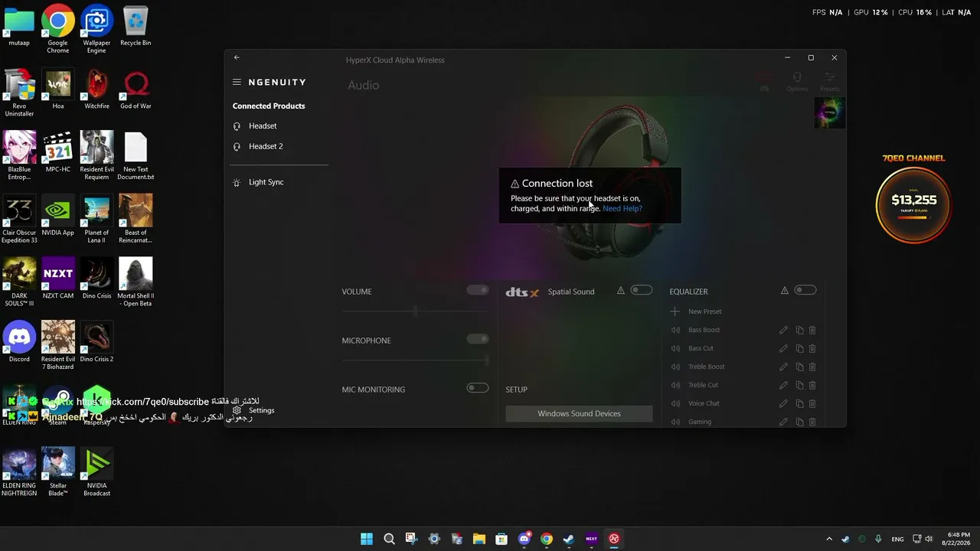Open Settings in the NGENUITY sidebar
Screen dimensions: 980x551
click(261, 410)
